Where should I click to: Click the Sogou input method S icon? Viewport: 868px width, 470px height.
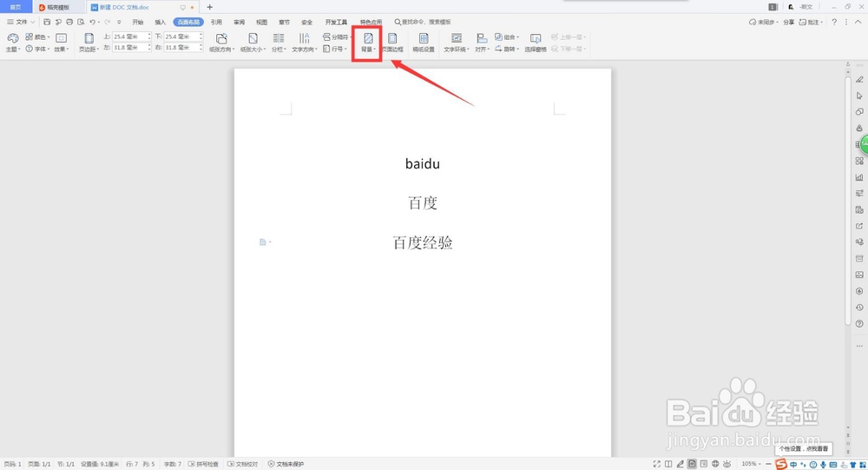click(x=781, y=464)
